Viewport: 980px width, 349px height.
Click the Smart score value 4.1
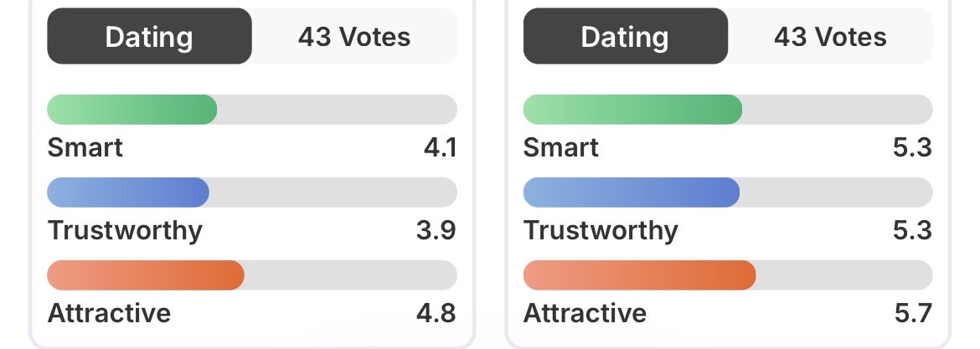tap(439, 148)
